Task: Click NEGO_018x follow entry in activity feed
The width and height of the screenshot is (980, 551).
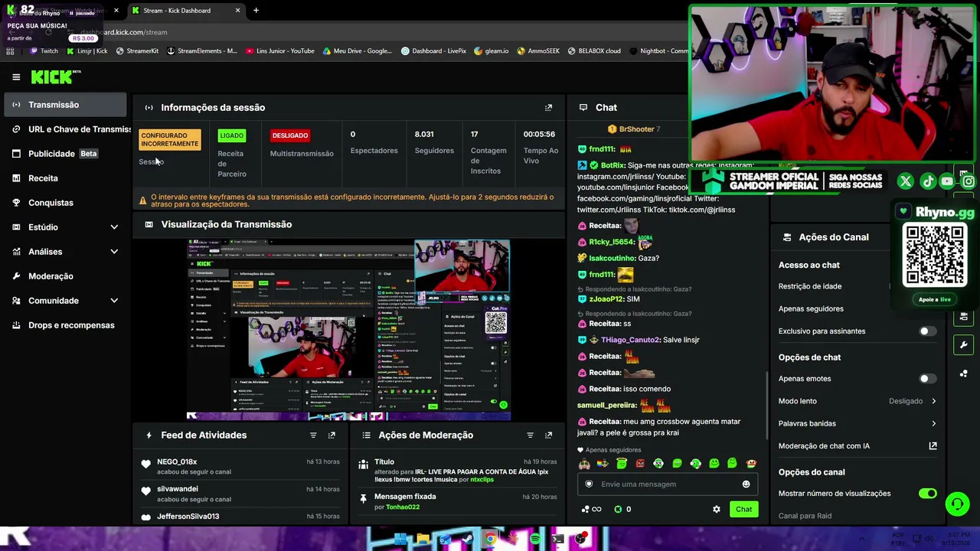Action: tap(240, 467)
